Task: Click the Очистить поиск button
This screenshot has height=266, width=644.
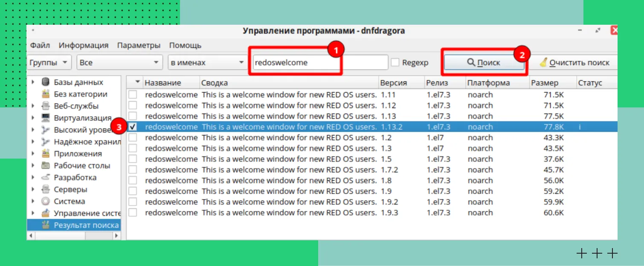Action: tap(574, 63)
